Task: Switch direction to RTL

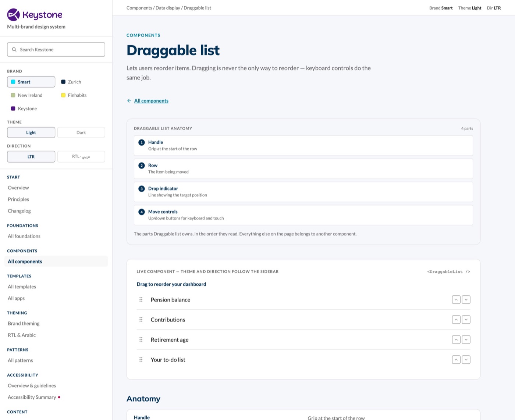Action: [81, 157]
